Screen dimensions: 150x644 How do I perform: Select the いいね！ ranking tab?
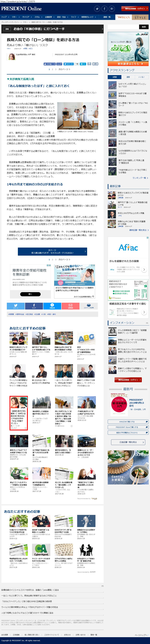click(142, 77)
